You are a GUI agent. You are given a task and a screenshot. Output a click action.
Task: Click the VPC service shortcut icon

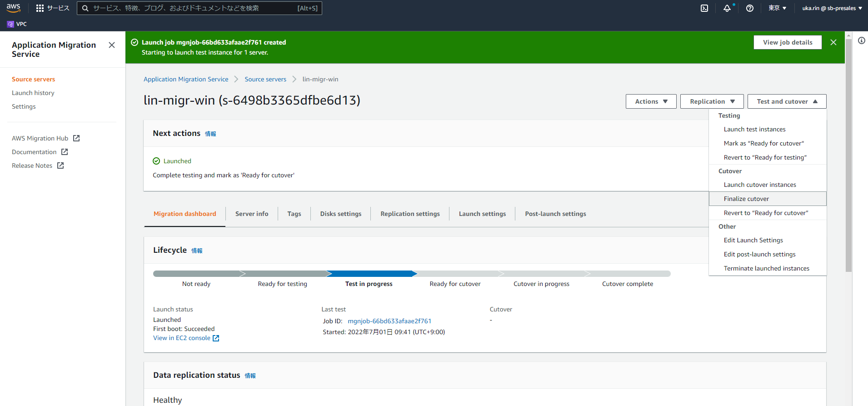10,24
